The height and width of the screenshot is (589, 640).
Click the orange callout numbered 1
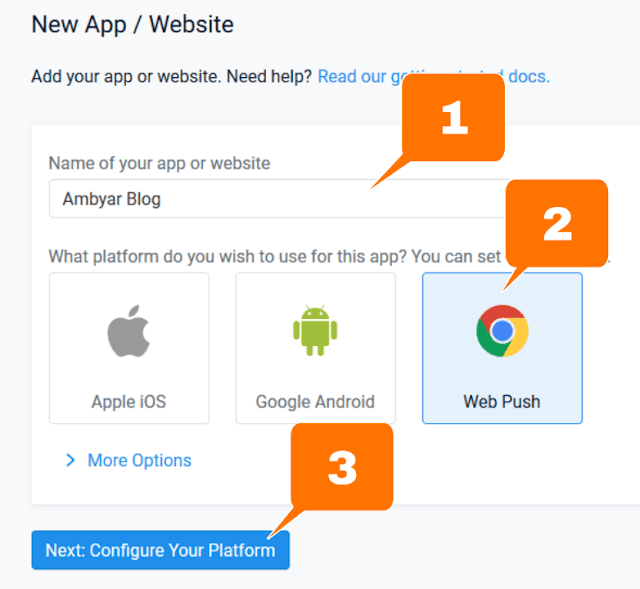coord(453,118)
